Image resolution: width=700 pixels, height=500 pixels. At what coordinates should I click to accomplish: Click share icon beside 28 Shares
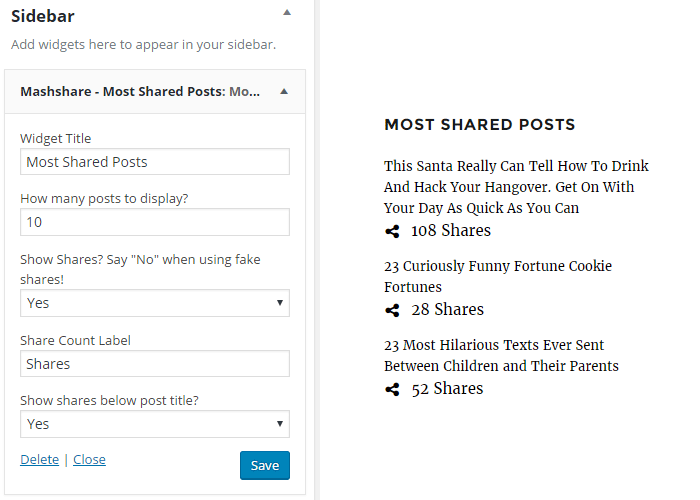392,310
